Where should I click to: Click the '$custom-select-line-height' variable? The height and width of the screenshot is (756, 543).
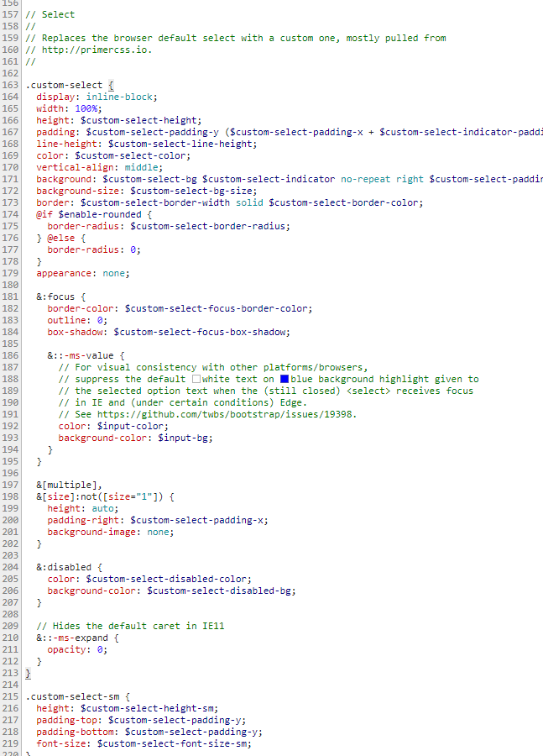(180, 144)
